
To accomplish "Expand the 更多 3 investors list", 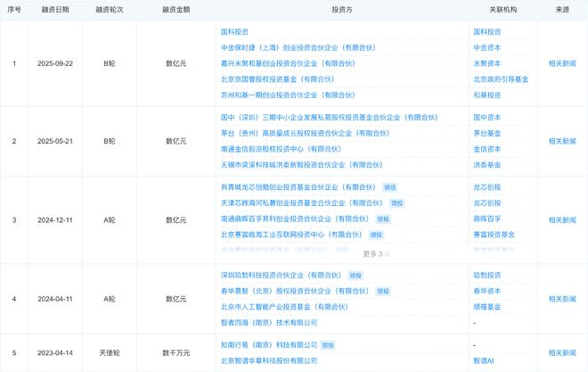I will click(376, 254).
